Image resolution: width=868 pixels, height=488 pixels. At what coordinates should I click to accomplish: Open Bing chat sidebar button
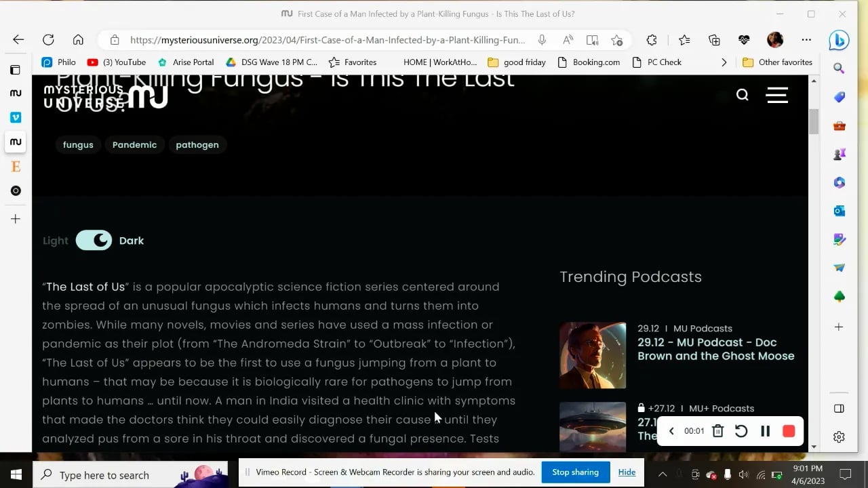point(839,41)
